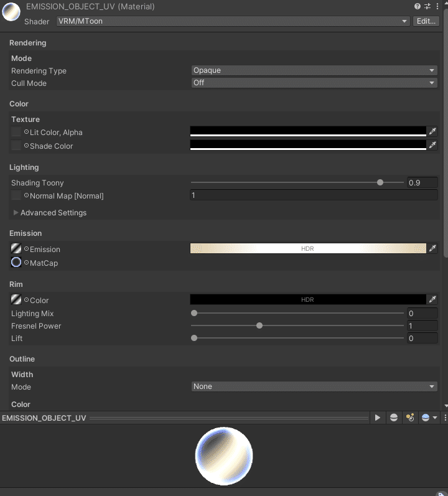Click the material preview sphere icon in header
The height and width of the screenshot is (496, 448).
[x=11, y=12]
